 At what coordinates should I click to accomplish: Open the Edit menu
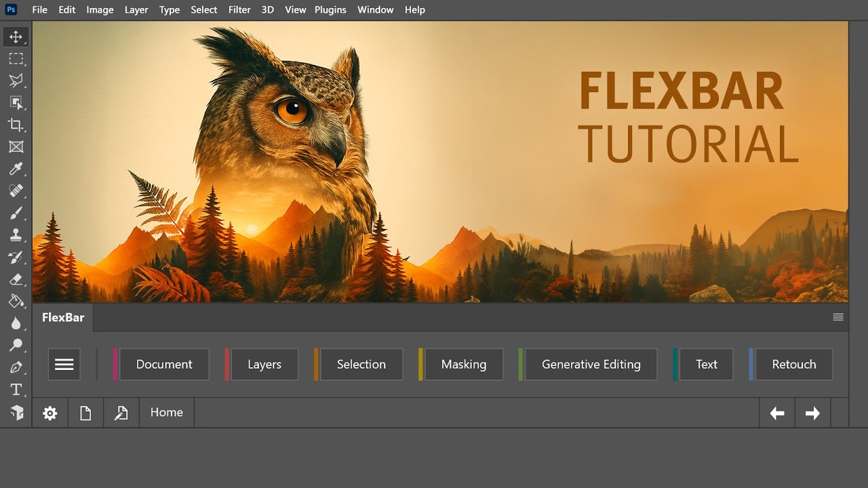point(67,9)
